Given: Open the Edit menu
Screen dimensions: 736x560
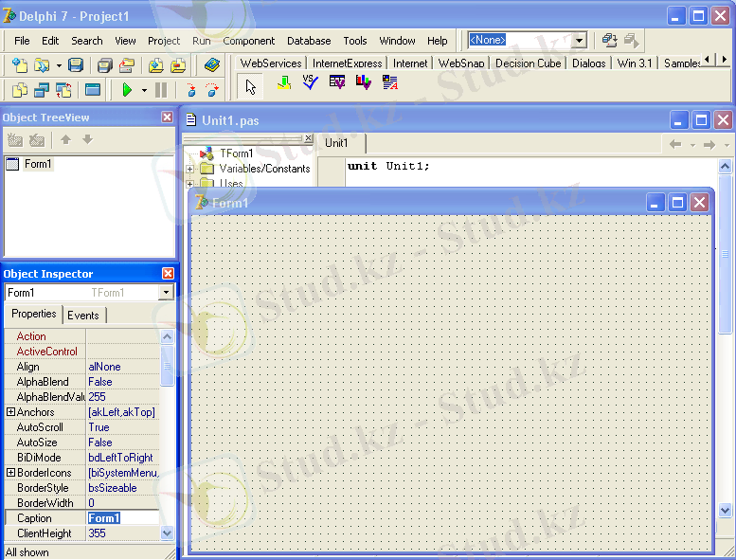Looking at the screenshot, I should coord(50,41).
